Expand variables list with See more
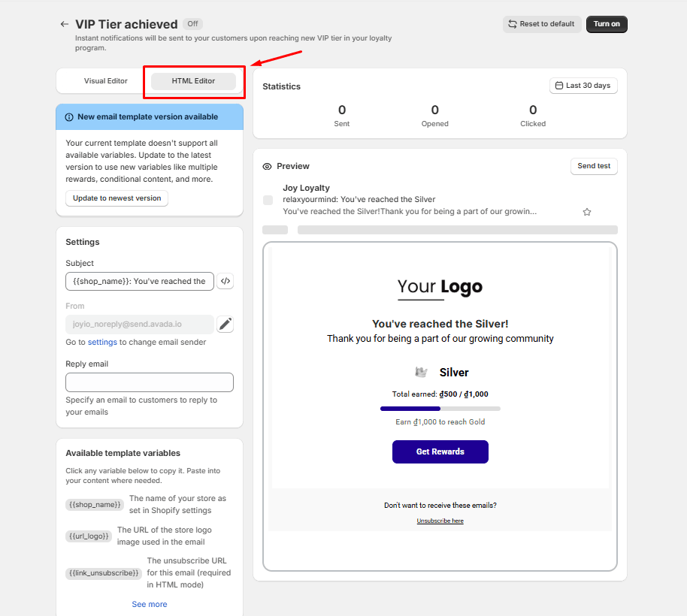The height and width of the screenshot is (616, 687). pyautogui.click(x=150, y=604)
